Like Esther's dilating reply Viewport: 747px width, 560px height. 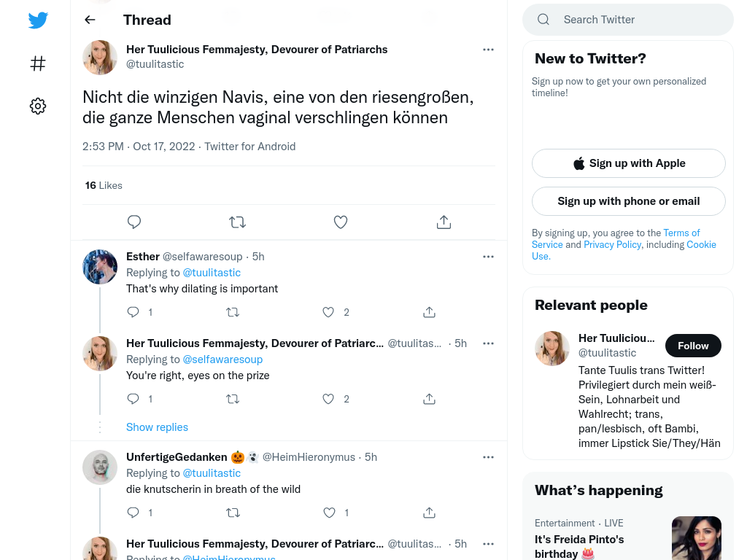328,312
